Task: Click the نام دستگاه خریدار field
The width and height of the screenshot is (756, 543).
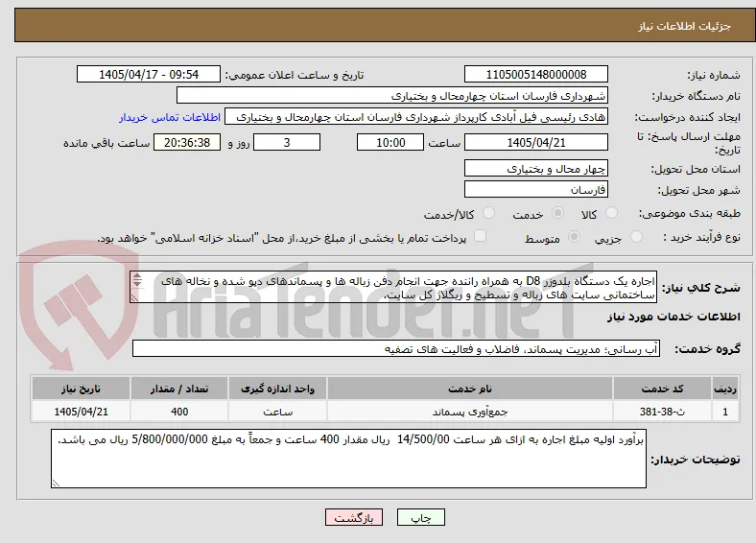Action: [392, 96]
